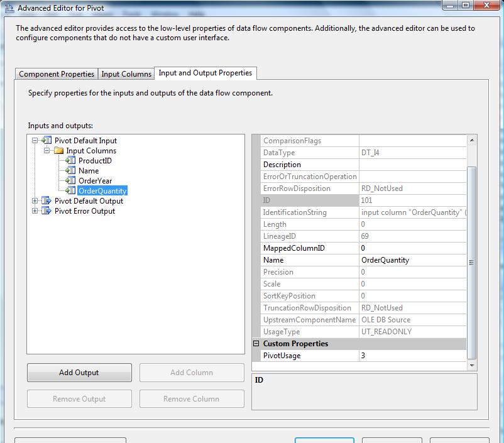Viewport: 504px width, 443px height.
Task: Select the OrderQuantity tree item
Action: coord(102,191)
